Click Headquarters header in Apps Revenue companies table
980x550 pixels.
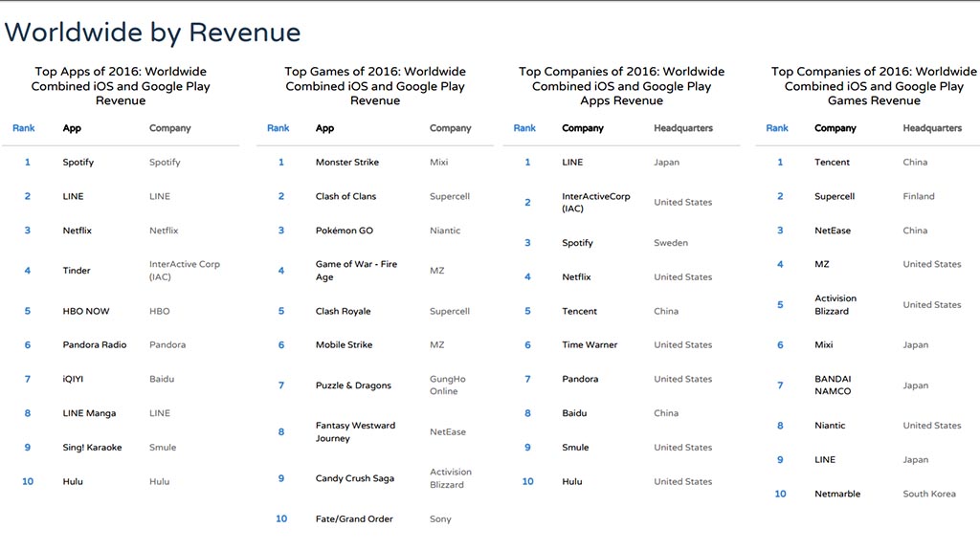pos(683,128)
